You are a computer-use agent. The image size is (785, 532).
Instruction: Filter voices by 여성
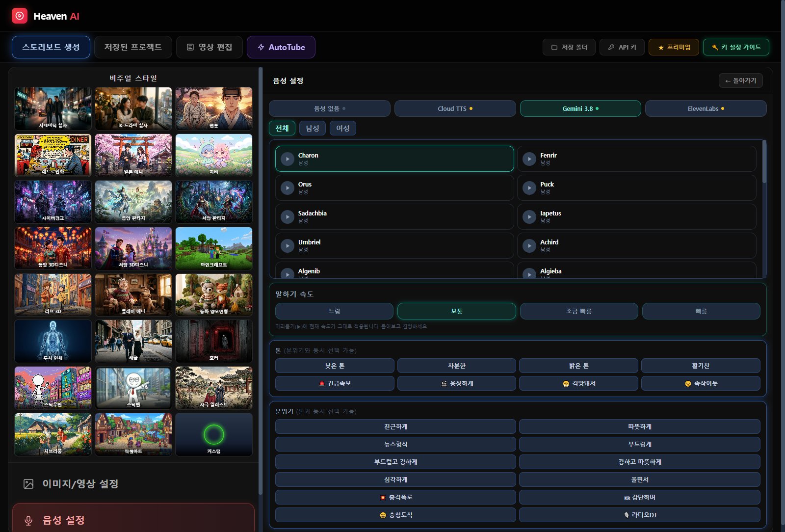(343, 128)
